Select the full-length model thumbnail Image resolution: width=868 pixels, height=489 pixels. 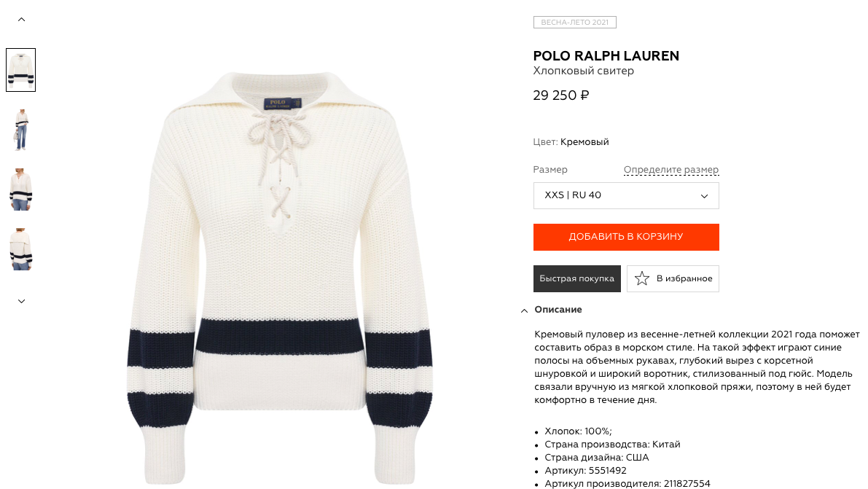(21, 130)
